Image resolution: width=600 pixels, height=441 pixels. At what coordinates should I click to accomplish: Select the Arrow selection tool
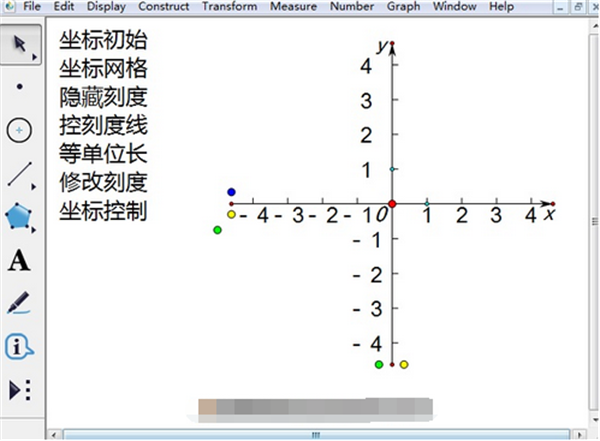click(19, 45)
